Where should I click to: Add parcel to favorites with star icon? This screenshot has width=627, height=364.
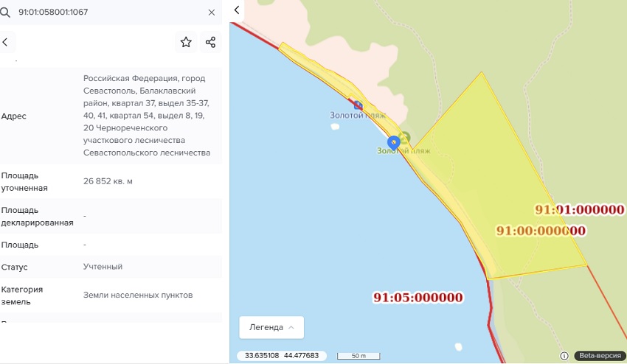pyautogui.click(x=186, y=42)
